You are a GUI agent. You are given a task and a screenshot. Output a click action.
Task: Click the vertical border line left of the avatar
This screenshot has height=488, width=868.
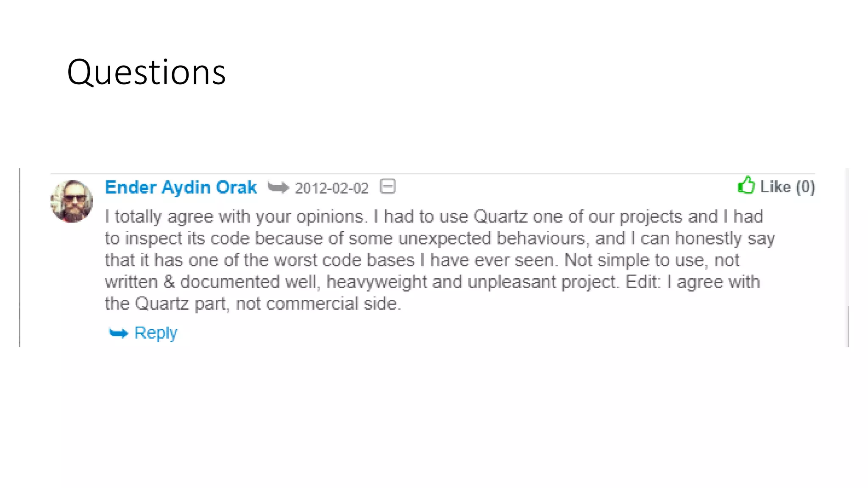point(19,258)
